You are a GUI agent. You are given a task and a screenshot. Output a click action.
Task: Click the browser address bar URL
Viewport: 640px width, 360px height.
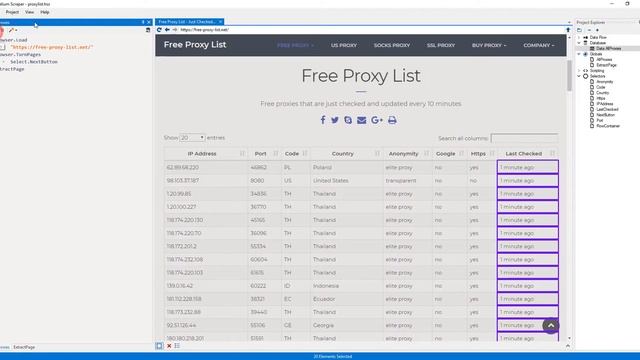coord(204,30)
